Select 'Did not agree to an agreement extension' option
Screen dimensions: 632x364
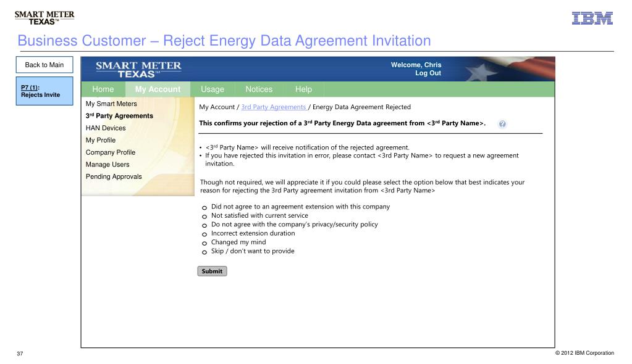coord(204,208)
